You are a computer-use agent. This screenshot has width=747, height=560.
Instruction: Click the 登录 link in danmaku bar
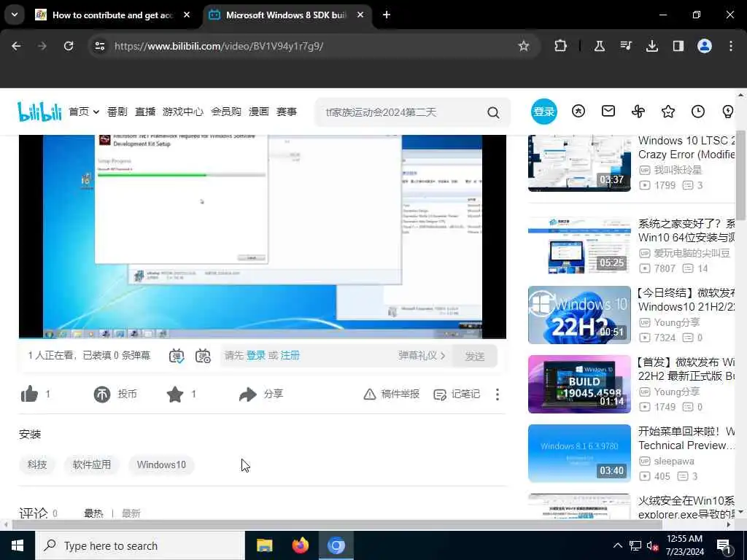[x=256, y=356]
